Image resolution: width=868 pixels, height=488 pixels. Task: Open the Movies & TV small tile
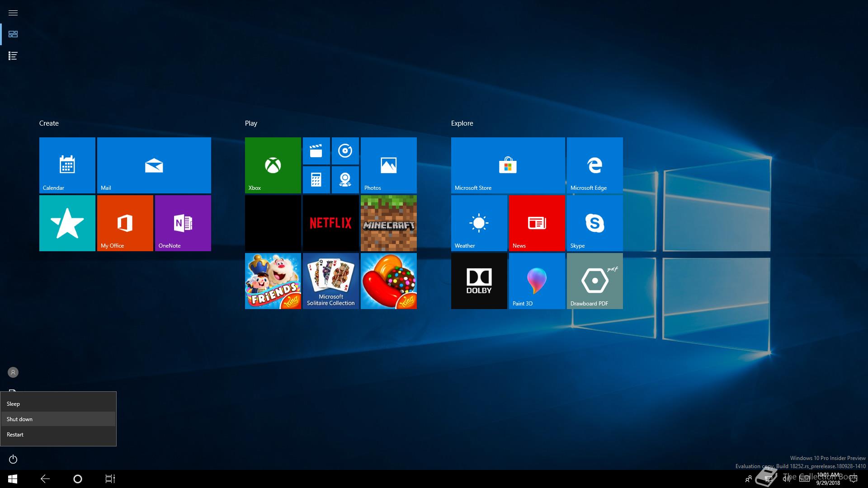point(316,151)
